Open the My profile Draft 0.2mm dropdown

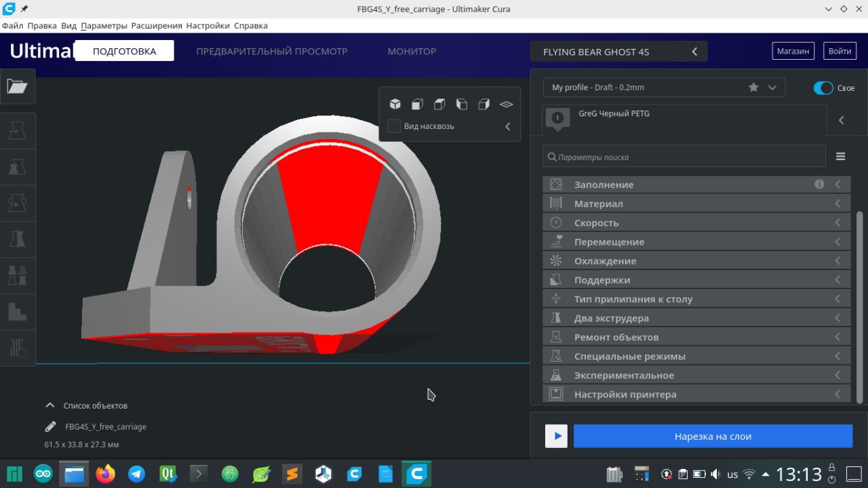(664, 88)
